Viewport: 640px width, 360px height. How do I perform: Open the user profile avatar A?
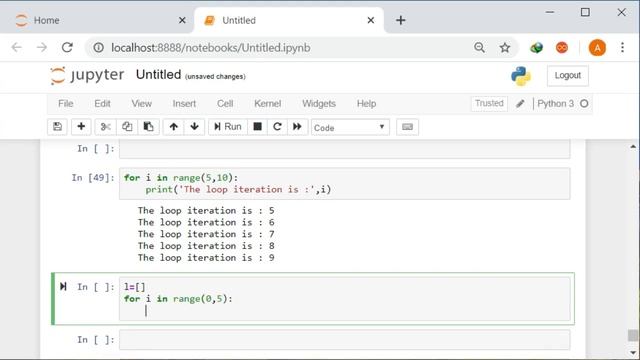tap(597, 48)
